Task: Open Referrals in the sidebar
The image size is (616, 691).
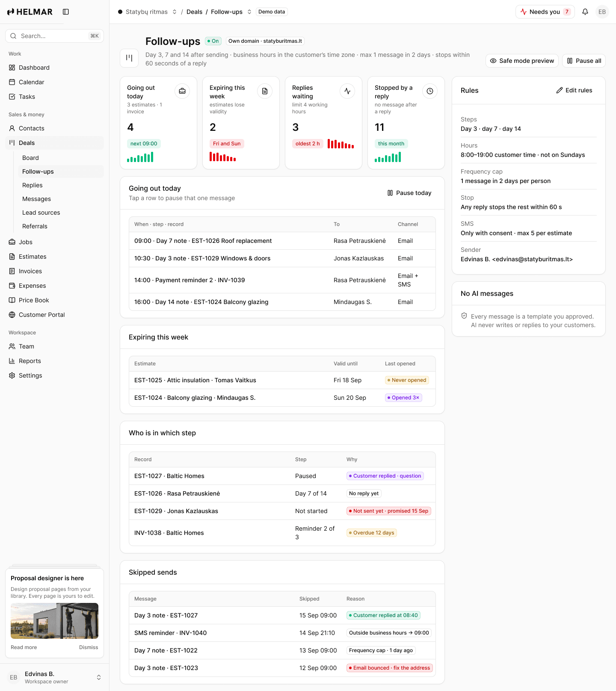Action: pos(60,226)
